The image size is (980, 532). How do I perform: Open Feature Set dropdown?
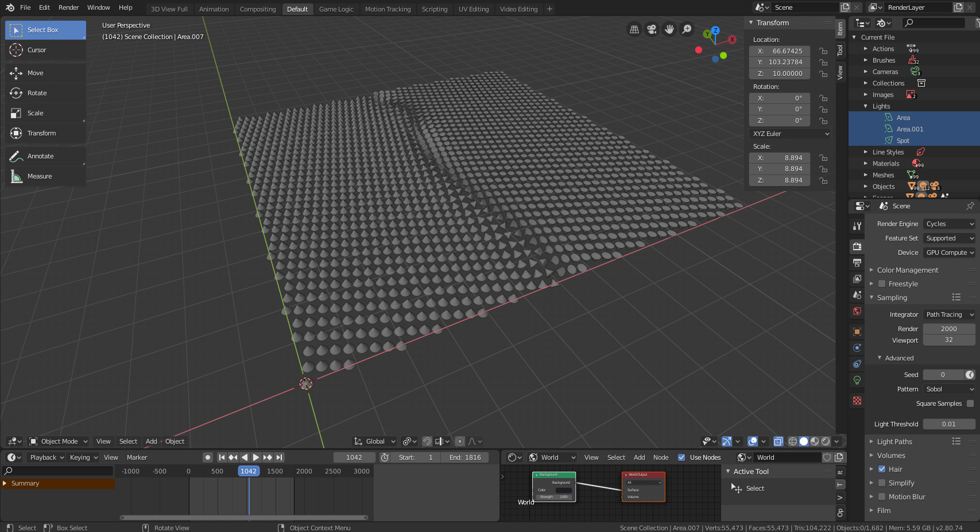pos(950,238)
